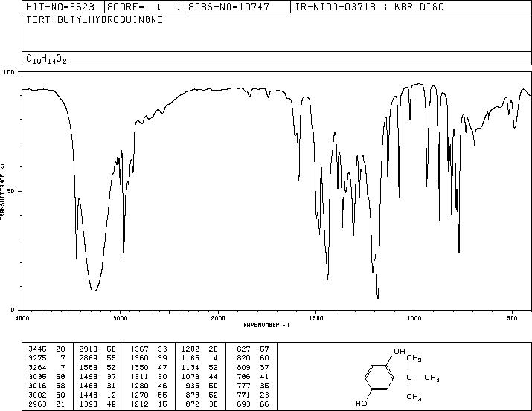This screenshot has height=411, width=532.
Task: Click the 100 tick label on transmittance axis
Action: [x=10, y=72]
